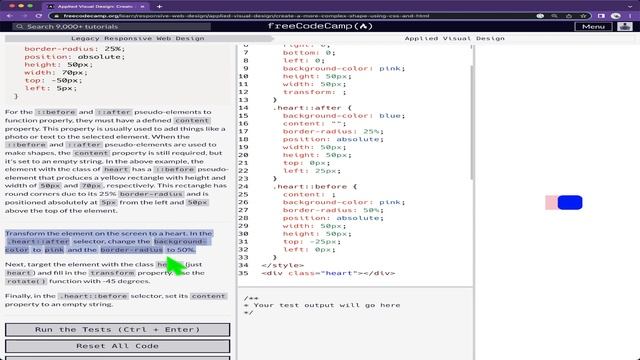640x360 pixels.
Task: Reload the page with the refresh icon
Action: point(39,16)
